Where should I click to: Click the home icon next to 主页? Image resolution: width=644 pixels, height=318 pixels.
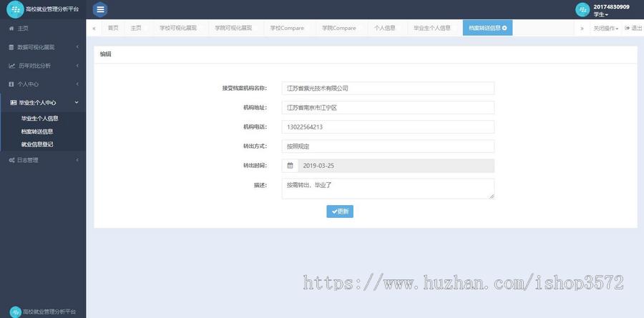point(11,29)
